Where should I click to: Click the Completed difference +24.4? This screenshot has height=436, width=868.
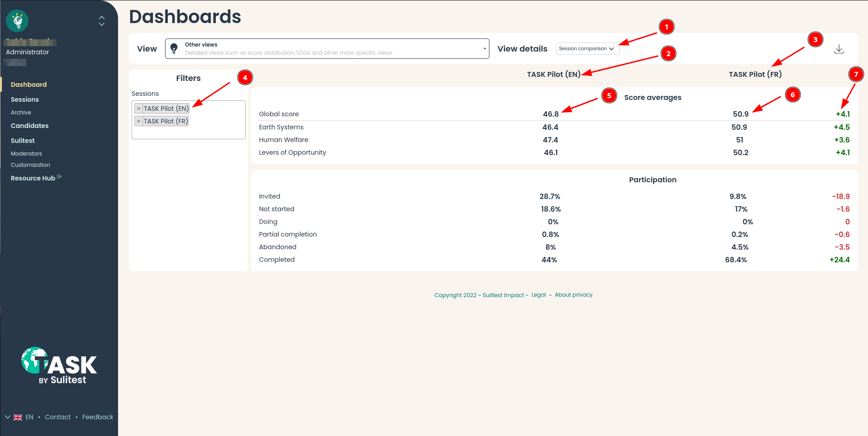pyautogui.click(x=840, y=260)
